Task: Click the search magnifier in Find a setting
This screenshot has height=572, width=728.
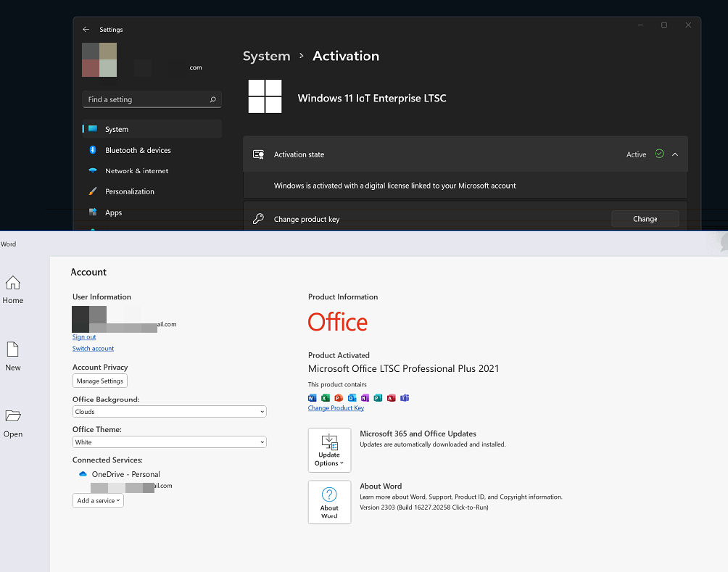Action: [212, 99]
